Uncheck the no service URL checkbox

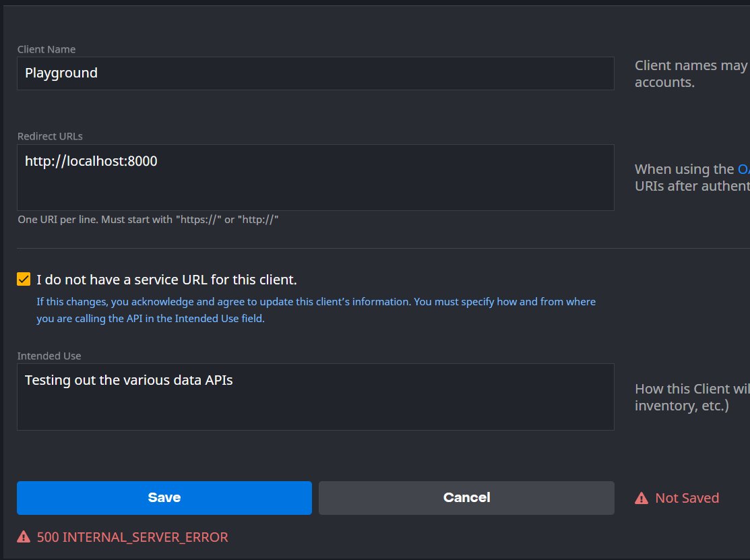pyautogui.click(x=24, y=279)
